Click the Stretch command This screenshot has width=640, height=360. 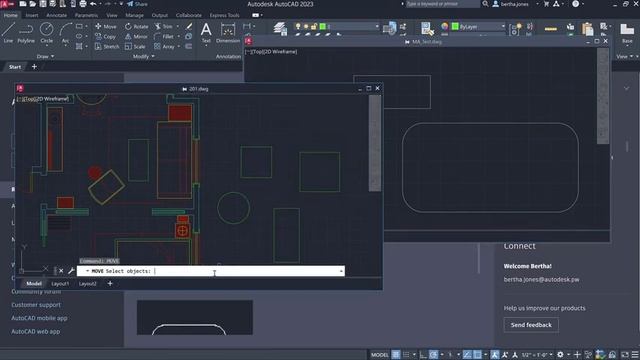click(x=107, y=47)
